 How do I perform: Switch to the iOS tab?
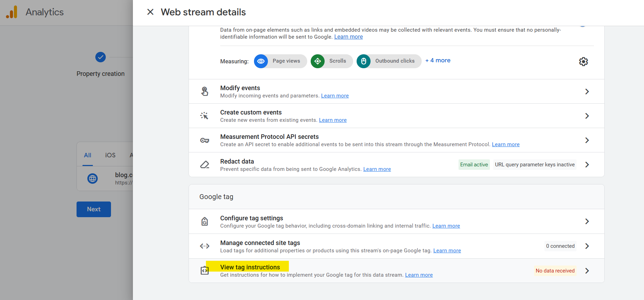(110, 155)
